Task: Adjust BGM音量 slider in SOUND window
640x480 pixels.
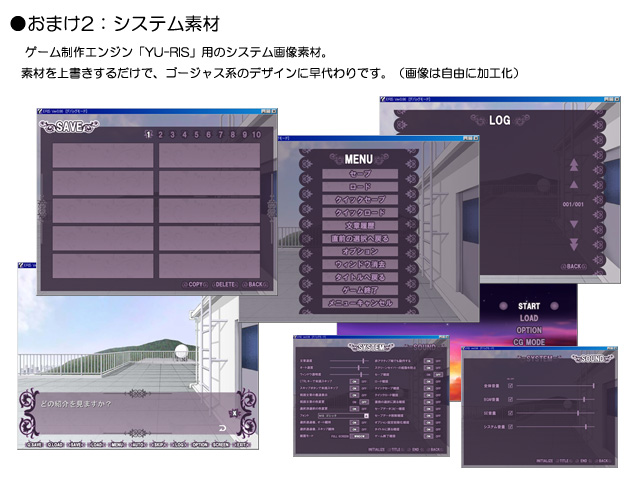Action: (556, 400)
